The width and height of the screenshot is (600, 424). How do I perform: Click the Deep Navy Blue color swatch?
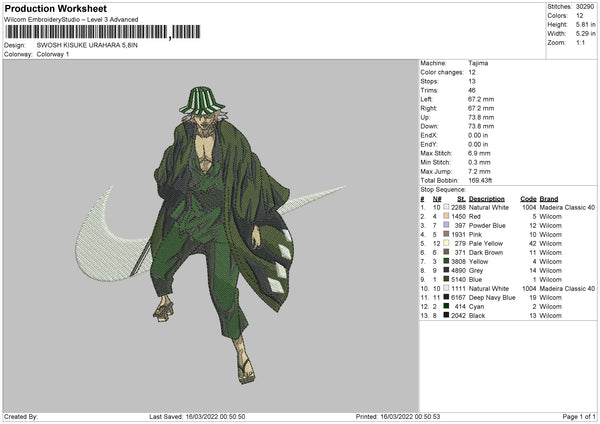pos(446,297)
